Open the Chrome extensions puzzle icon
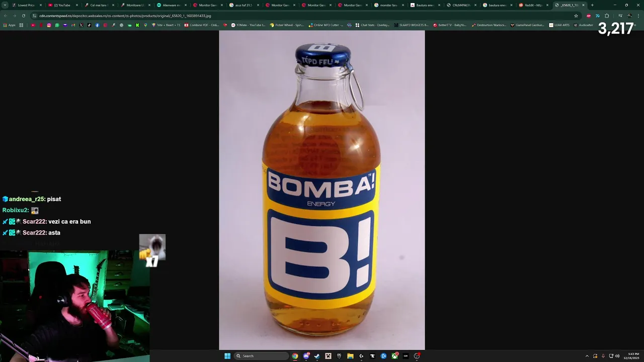Image resolution: width=644 pixels, height=362 pixels. pos(607,16)
